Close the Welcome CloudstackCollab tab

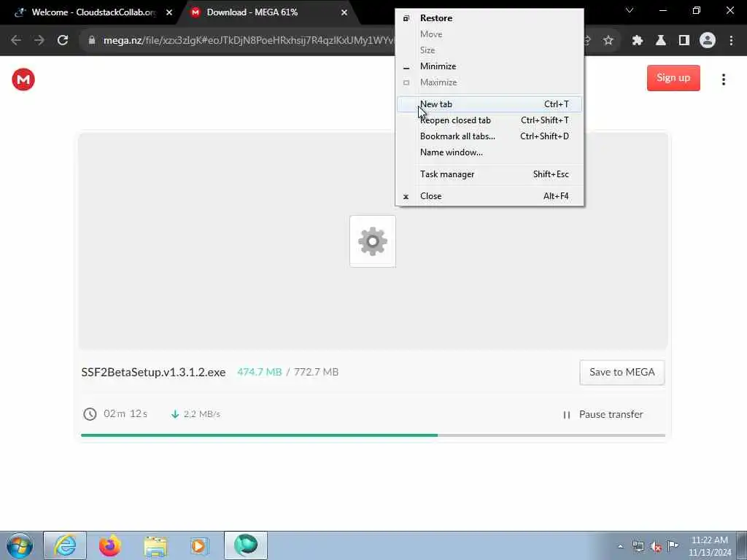click(x=169, y=12)
